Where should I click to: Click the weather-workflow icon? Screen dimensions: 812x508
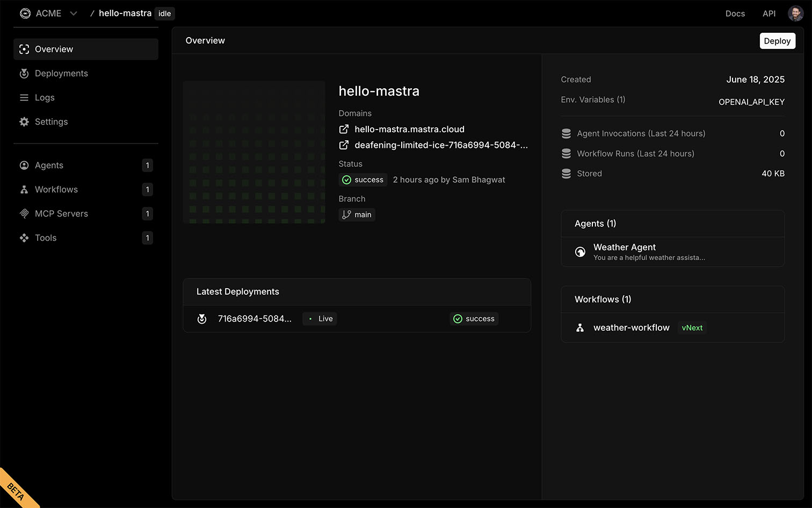pyautogui.click(x=580, y=328)
